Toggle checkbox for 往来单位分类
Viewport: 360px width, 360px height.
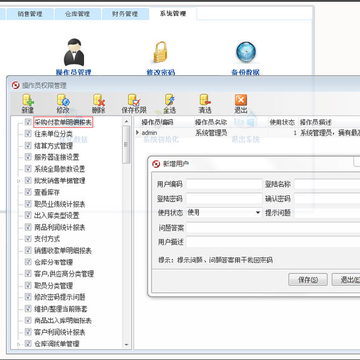(x=28, y=134)
